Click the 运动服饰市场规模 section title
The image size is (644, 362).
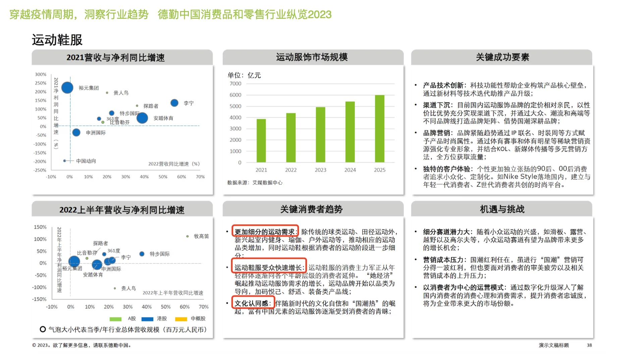pyautogui.click(x=311, y=57)
